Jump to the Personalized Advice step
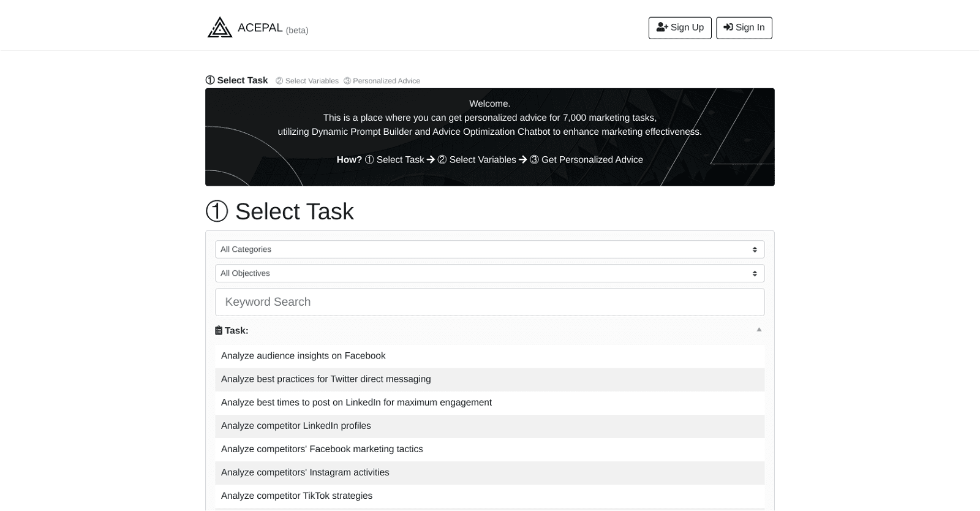This screenshot has height=511, width=980. [x=382, y=81]
